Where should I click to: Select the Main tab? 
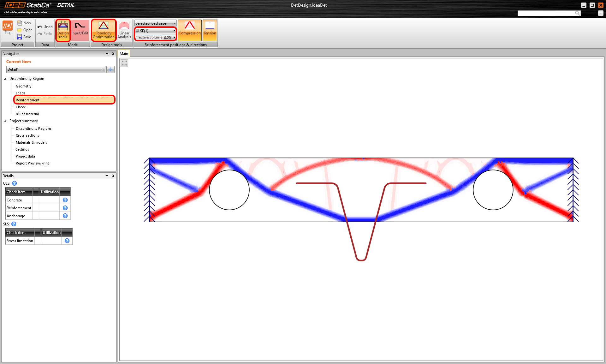124,54
